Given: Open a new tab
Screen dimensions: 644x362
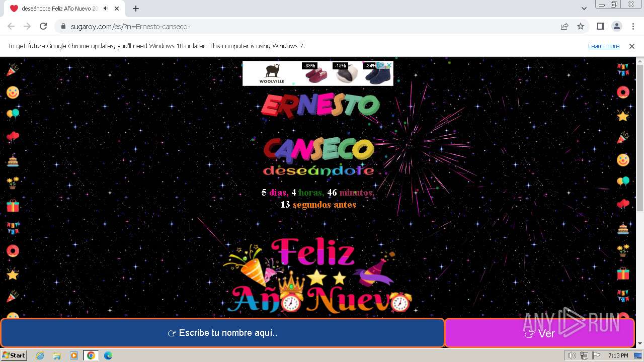Looking at the screenshot, I should coord(136,9).
